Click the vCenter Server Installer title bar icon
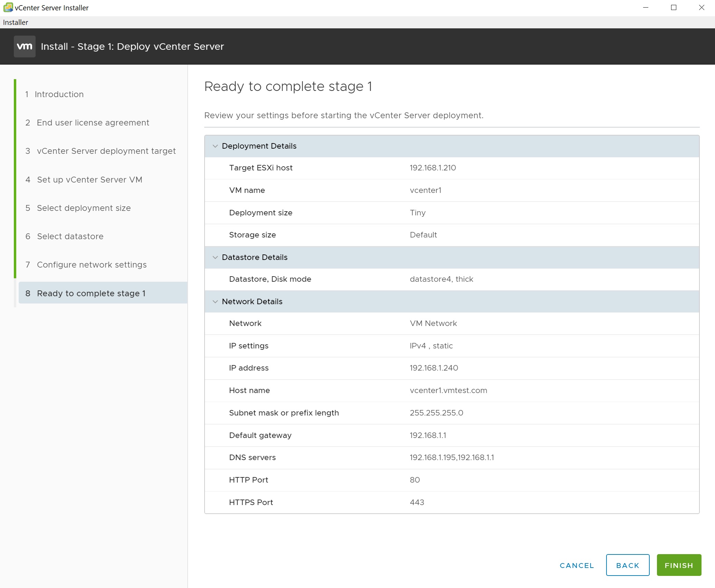Screen dimensions: 715x588 tap(8, 7)
